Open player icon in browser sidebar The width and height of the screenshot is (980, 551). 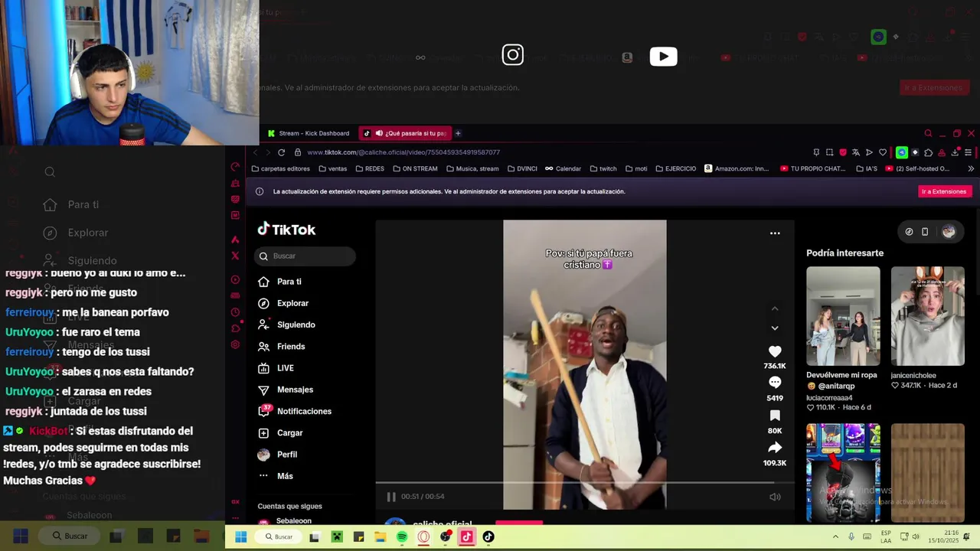[x=235, y=279]
